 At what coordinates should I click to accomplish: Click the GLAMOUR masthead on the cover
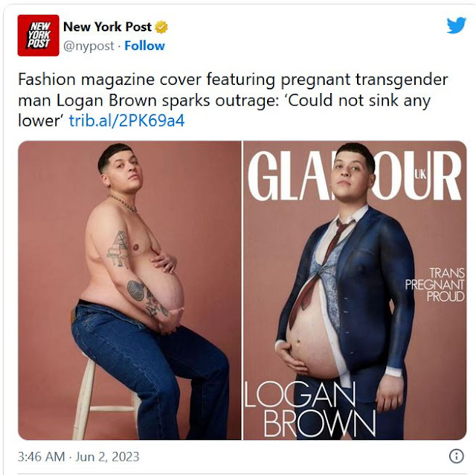pos(355,176)
